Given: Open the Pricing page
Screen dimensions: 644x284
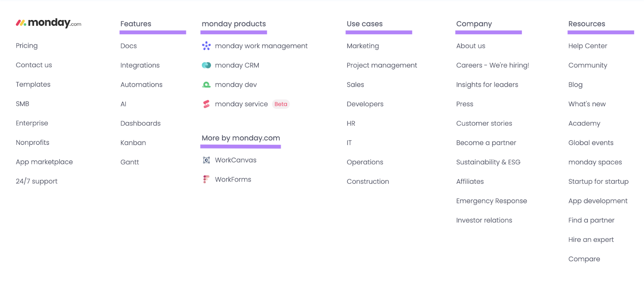Looking at the screenshot, I should [x=27, y=45].
